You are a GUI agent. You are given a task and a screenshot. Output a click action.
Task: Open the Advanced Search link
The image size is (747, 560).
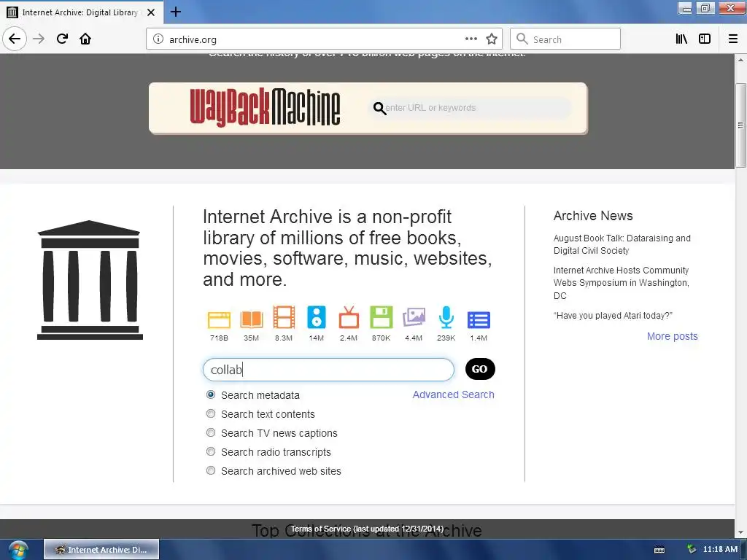(453, 394)
